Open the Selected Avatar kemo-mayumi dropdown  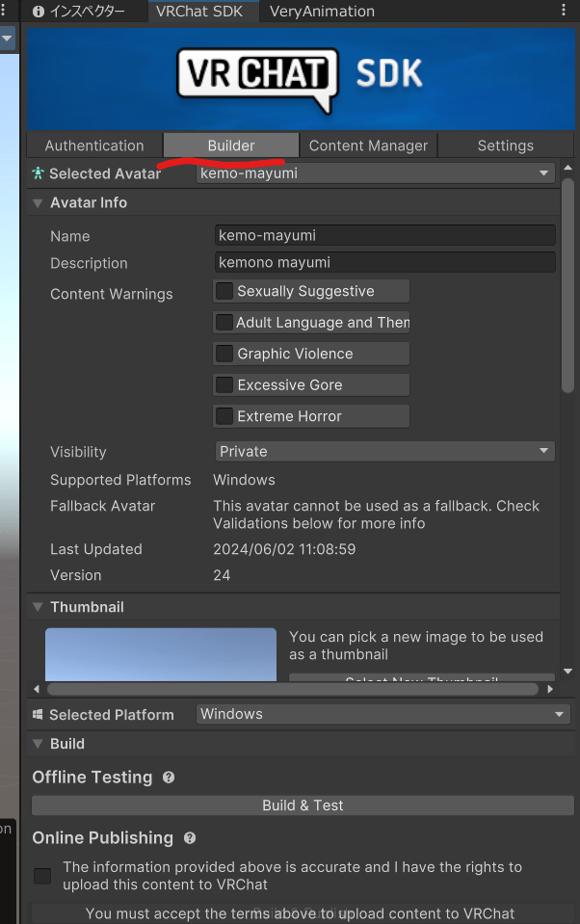point(375,173)
